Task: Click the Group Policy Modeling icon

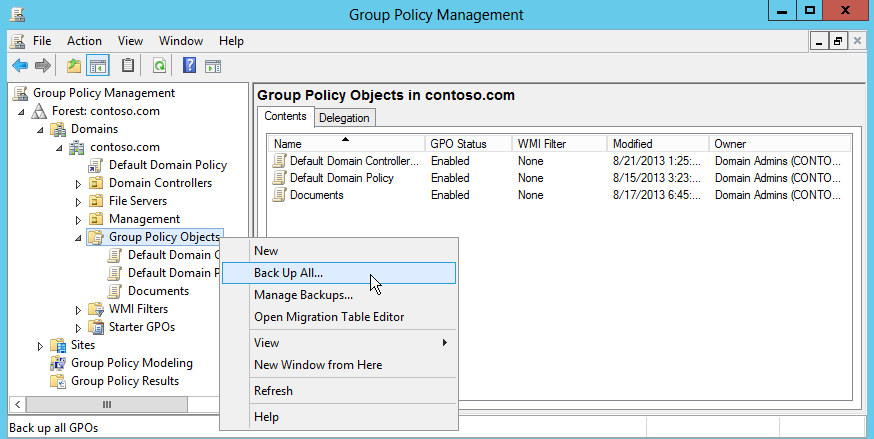Action: pyautogui.click(x=58, y=363)
